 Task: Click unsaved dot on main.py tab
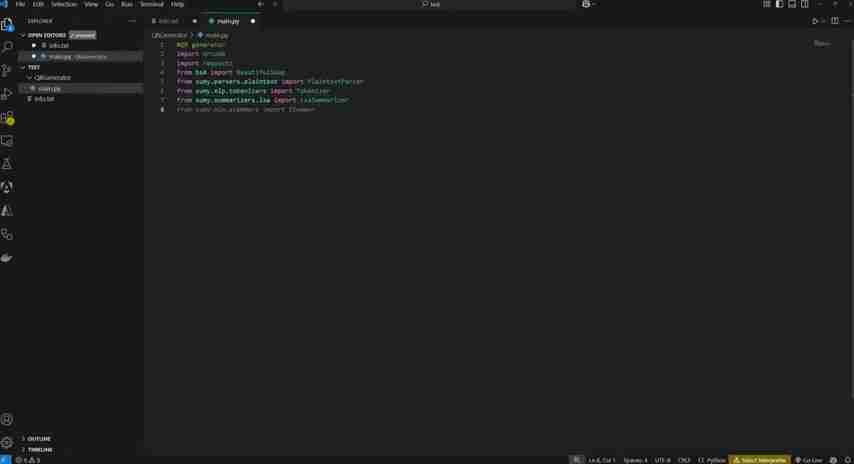[x=253, y=21]
